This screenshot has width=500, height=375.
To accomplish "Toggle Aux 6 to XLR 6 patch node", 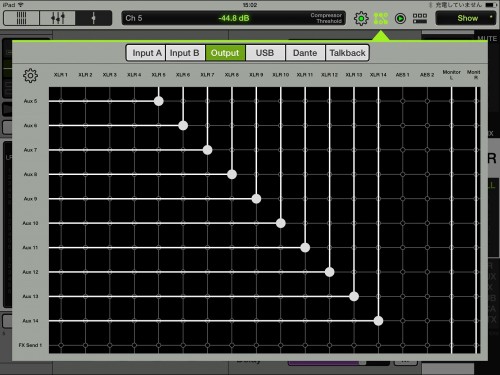I will (183, 126).
